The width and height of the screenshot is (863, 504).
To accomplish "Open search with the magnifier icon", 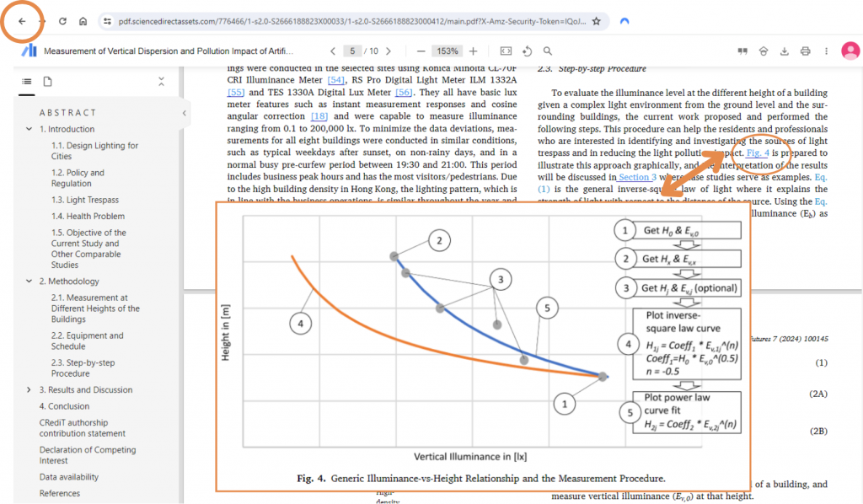I will tap(546, 51).
